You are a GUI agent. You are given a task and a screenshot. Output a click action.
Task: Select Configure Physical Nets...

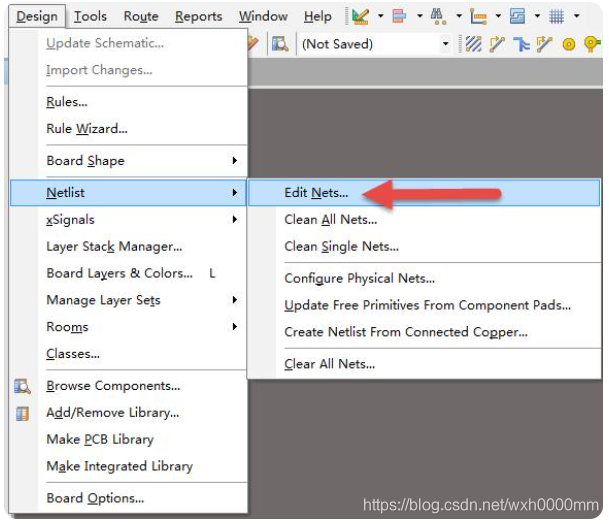pyautogui.click(x=424, y=279)
